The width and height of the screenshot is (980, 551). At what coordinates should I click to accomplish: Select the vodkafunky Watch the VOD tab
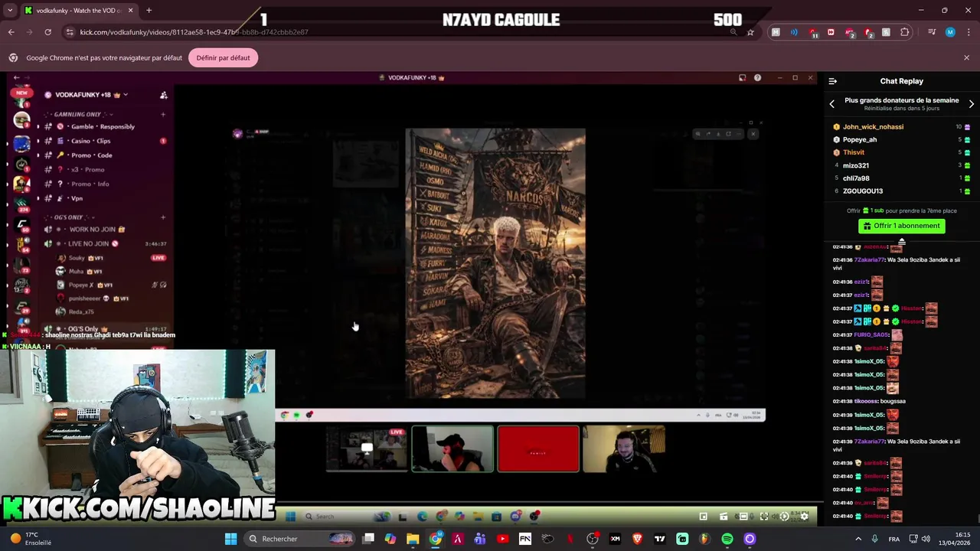point(79,11)
